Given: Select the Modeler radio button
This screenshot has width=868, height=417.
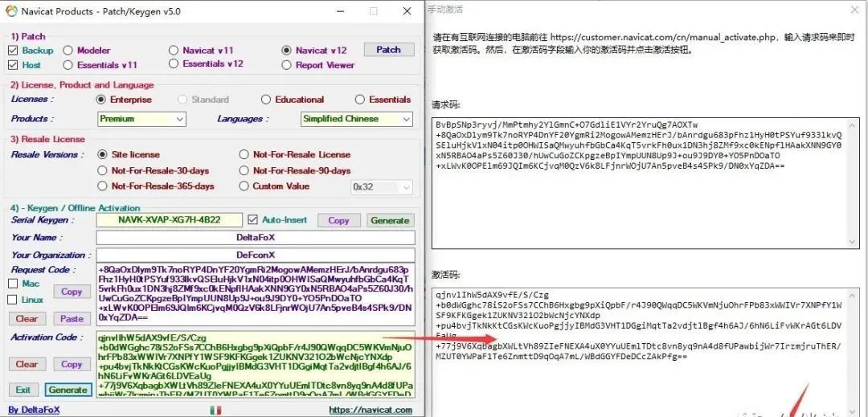Looking at the screenshot, I should 68,51.
